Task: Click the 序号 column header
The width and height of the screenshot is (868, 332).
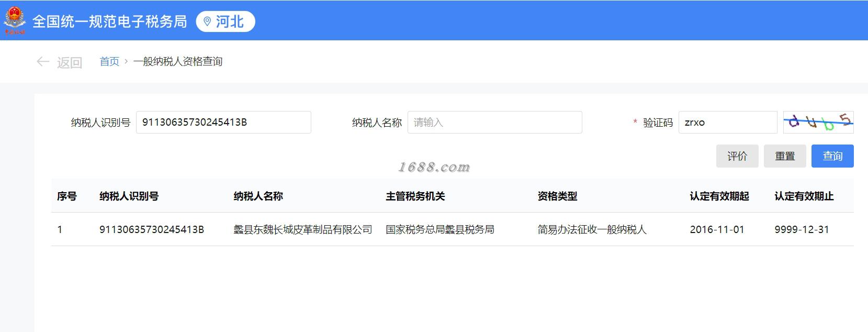Action: [67, 196]
